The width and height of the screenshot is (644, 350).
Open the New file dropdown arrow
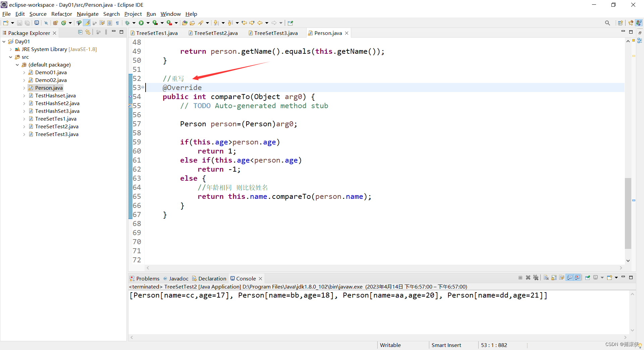click(x=12, y=23)
